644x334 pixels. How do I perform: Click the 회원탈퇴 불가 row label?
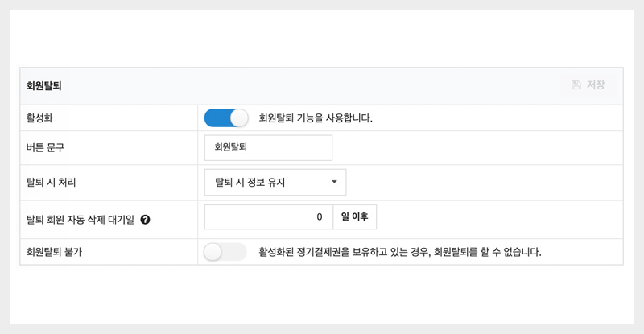point(54,252)
